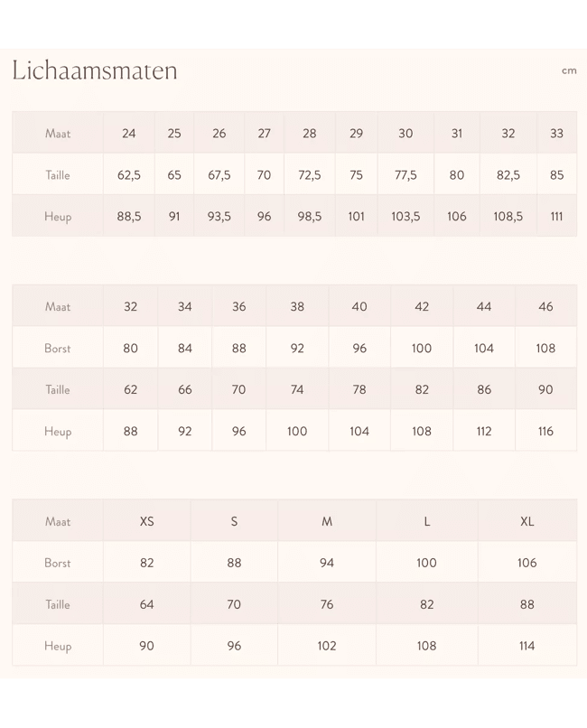Click Taille value 74 in second table

[x=297, y=389]
